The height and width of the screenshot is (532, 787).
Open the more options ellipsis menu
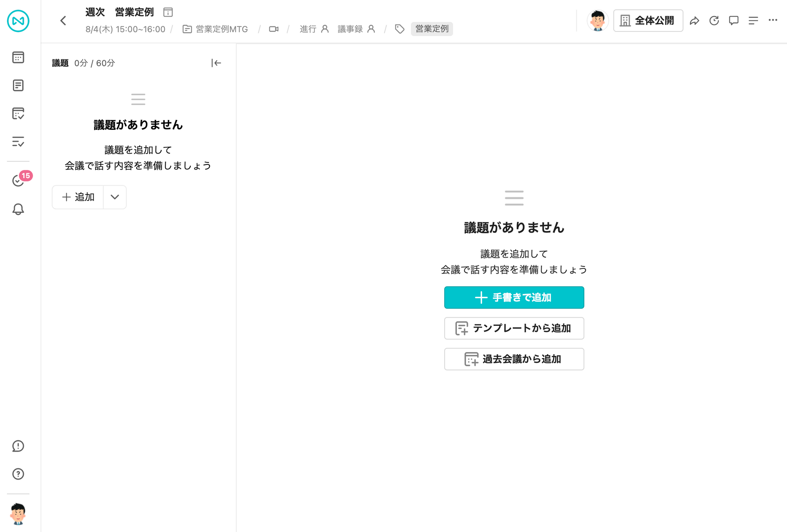[x=773, y=20]
